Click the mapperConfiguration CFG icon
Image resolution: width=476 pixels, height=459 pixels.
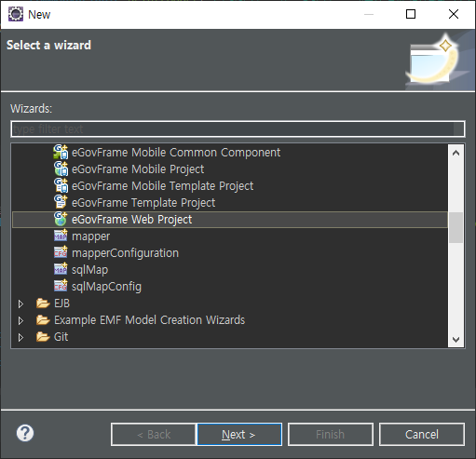tap(61, 252)
